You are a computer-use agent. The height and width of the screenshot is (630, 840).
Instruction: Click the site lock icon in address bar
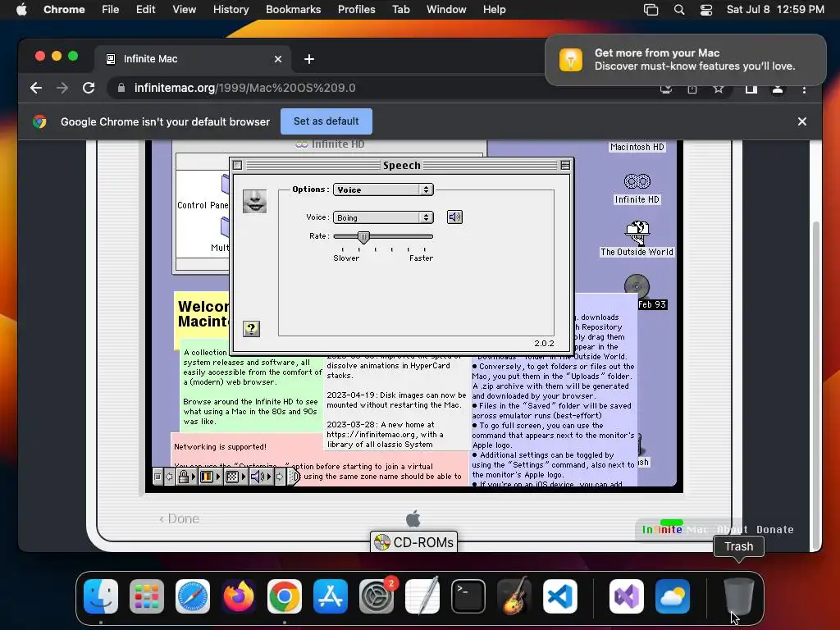point(121,88)
